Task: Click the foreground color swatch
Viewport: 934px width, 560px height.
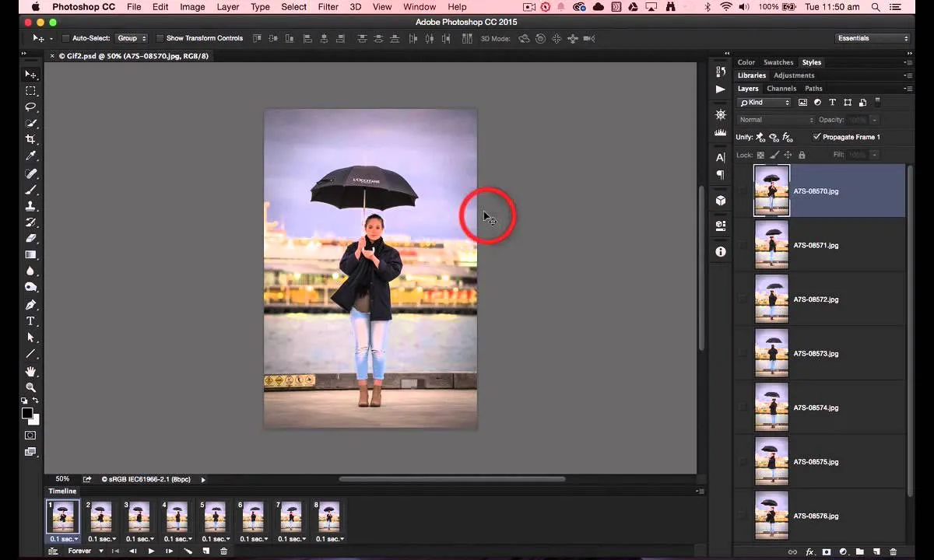Action: pyautogui.click(x=27, y=414)
